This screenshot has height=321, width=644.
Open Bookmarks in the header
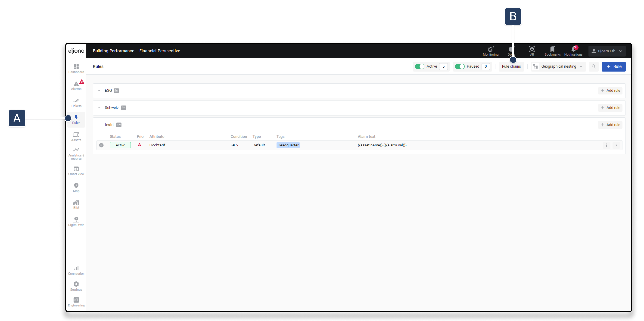(552, 51)
